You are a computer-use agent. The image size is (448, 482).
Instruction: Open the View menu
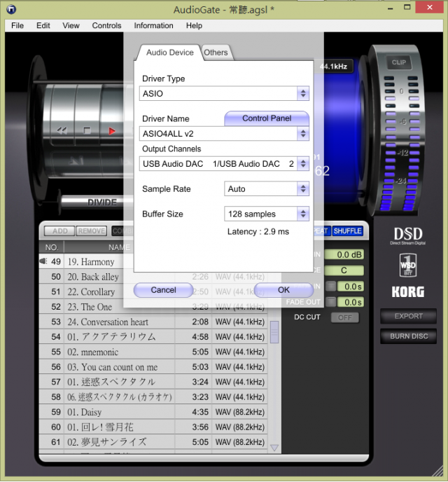pos(71,25)
